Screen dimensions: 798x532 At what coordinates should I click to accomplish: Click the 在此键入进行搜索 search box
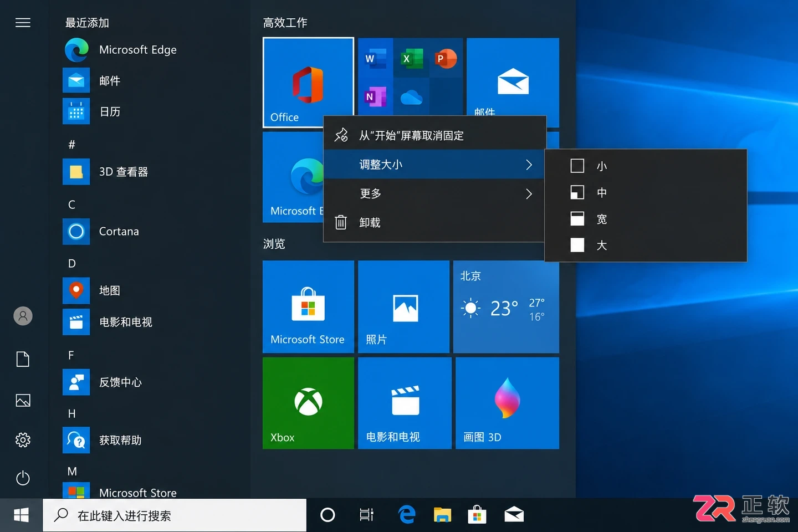(x=175, y=515)
